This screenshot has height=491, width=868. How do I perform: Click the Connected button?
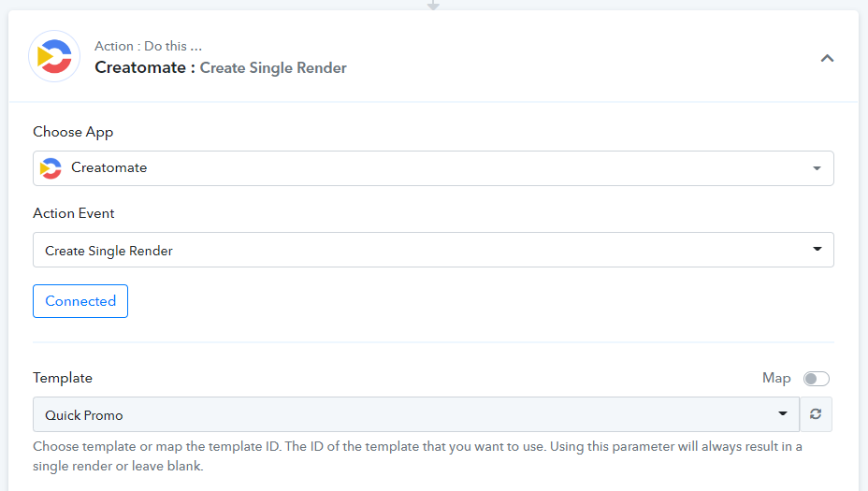pyautogui.click(x=80, y=301)
